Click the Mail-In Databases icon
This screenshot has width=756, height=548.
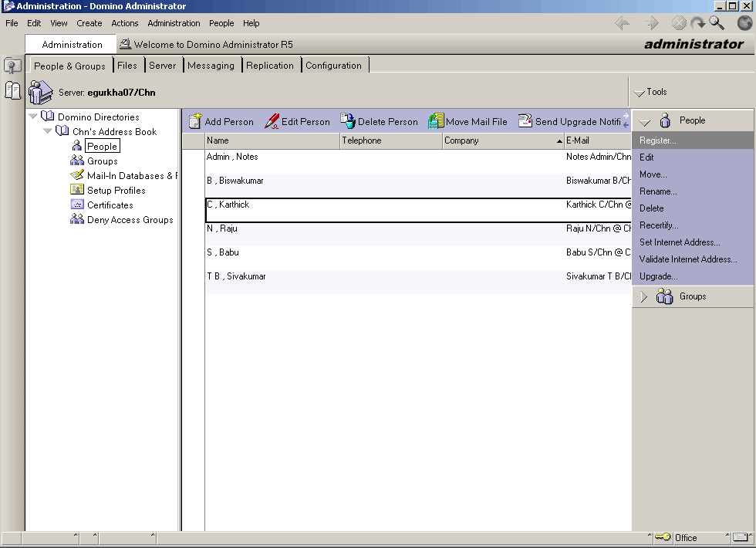[76, 174]
